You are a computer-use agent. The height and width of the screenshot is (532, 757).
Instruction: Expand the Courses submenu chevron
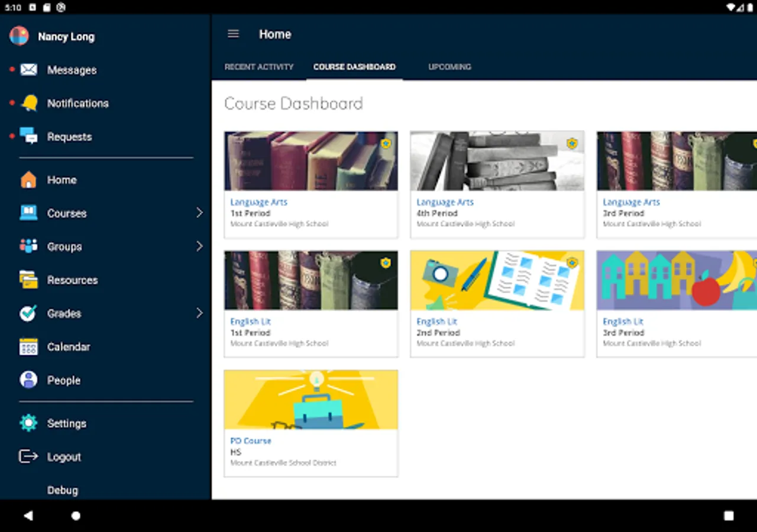pos(199,213)
